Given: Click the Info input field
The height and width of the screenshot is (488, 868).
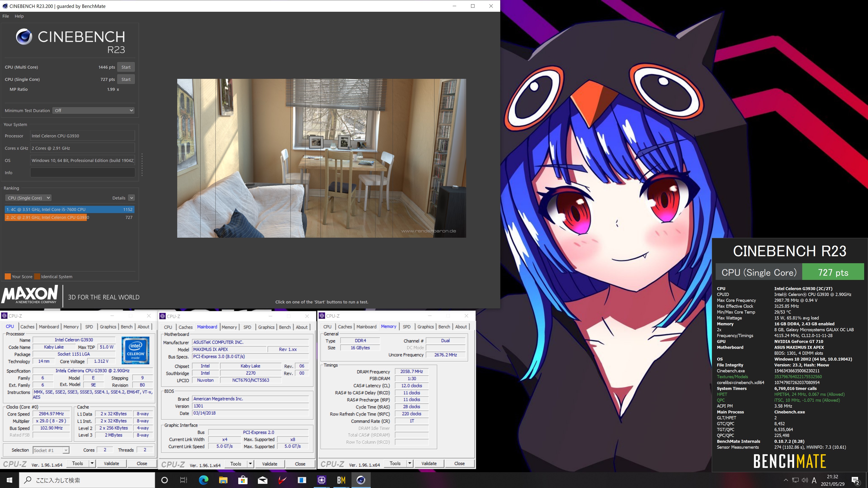Looking at the screenshot, I should tap(83, 172).
